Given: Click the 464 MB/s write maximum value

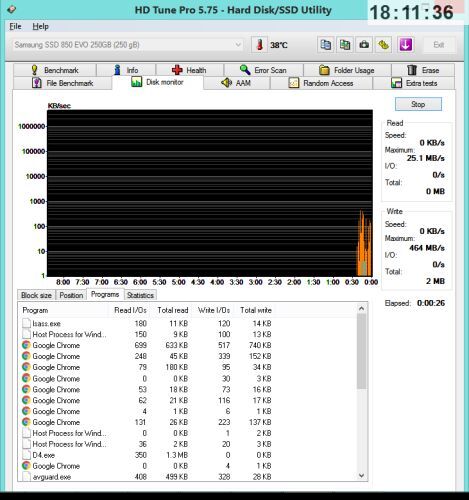Looking at the screenshot, I should (427, 248).
